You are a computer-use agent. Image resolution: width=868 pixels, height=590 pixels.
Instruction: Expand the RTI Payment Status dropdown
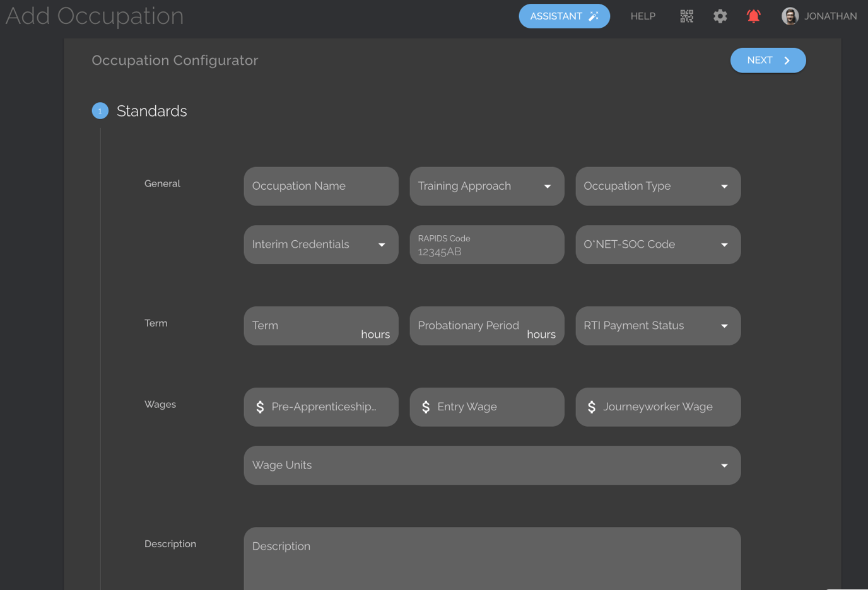pyautogui.click(x=723, y=326)
